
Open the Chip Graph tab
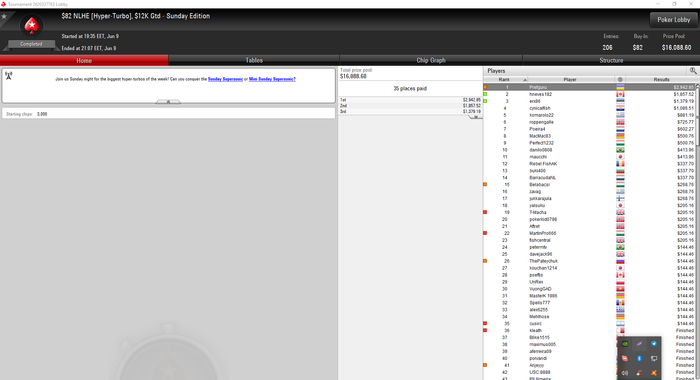[431, 60]
